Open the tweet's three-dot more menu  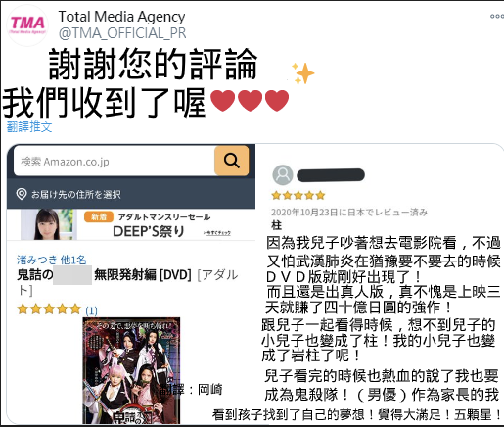pyautogui.click(x=497, y=16)
